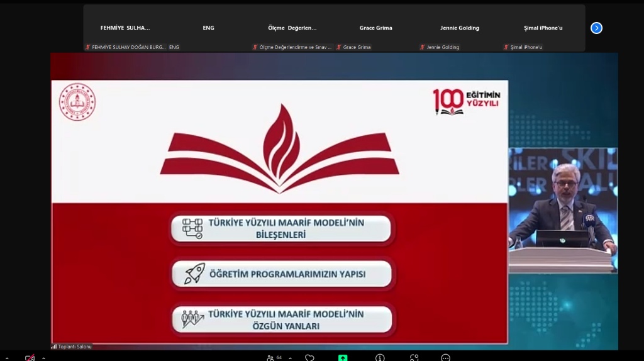Show next participants with the blue arrow
Screen dimensions: 644x361
click(x=596, y=28)
